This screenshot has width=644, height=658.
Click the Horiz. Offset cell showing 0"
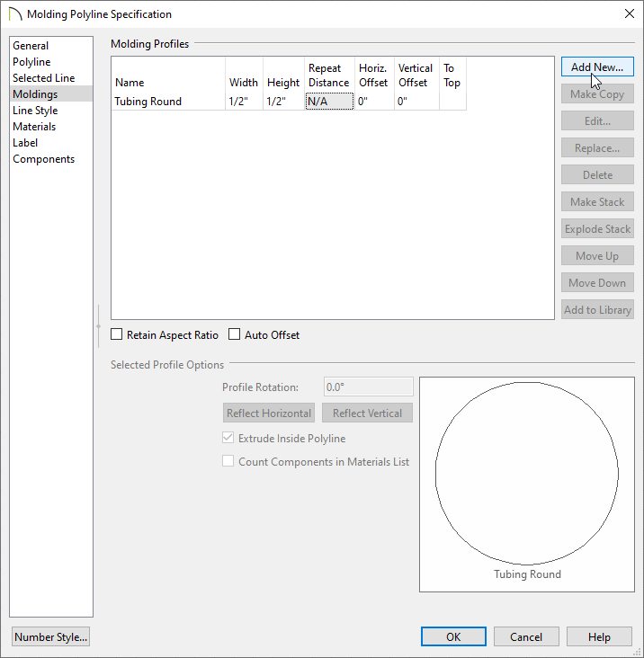[x=374, y=102]
